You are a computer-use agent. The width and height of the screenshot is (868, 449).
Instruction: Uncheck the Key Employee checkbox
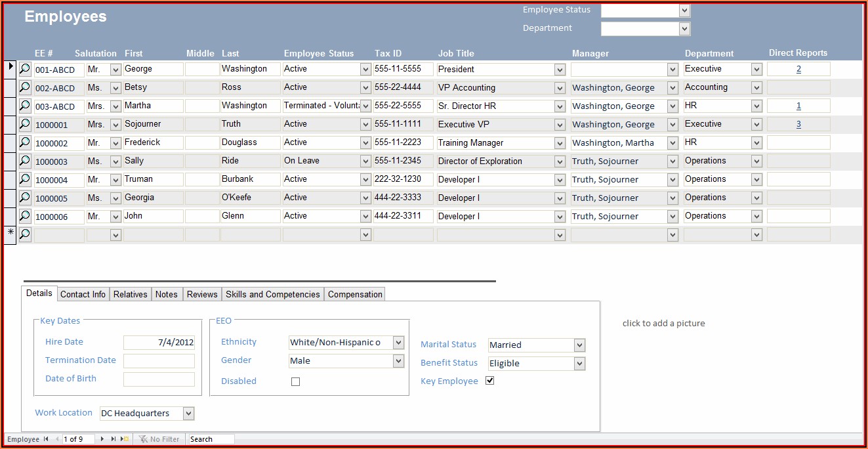tap(489, 381)
